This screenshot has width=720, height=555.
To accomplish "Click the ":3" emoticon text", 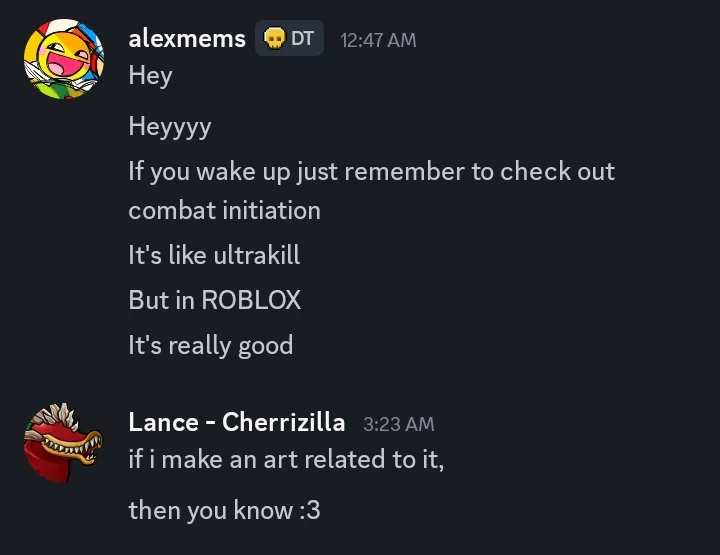I will (x=310, y=510).
